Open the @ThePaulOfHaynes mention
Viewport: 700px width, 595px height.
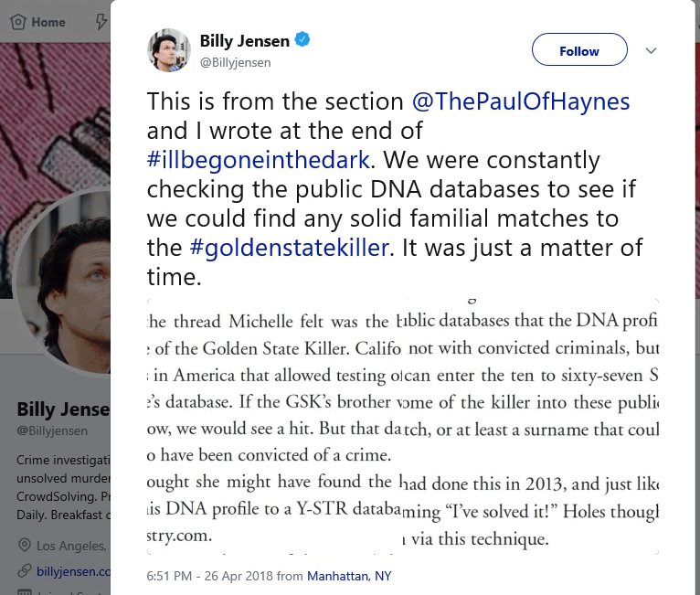[521, 101]
